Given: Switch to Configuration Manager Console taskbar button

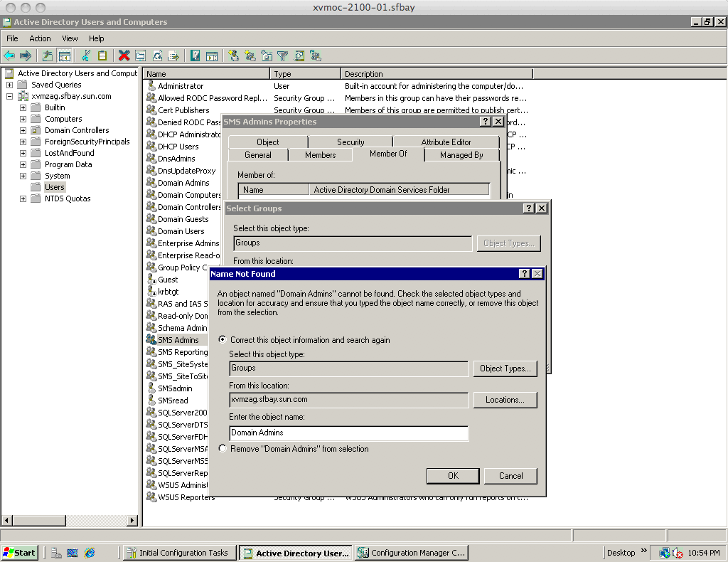Looking at the screenshot, I should coord(412,553).
